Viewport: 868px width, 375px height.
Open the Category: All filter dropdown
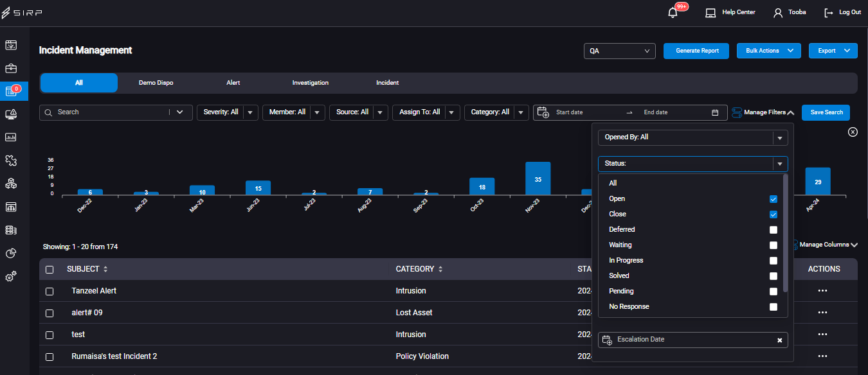pos(496,112)
